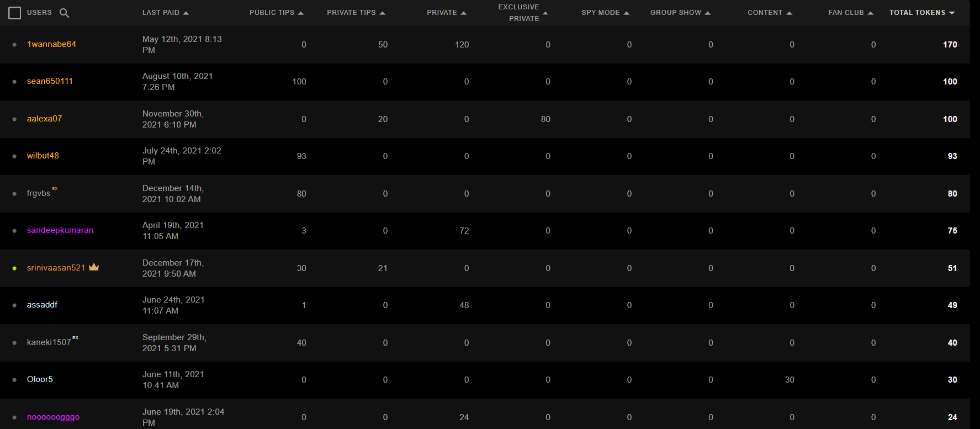Click the Fan Club sort arrow
Image resolution: width=980 pixels, height=429 pixels.
pyautogui.click(x=871, y=13)
